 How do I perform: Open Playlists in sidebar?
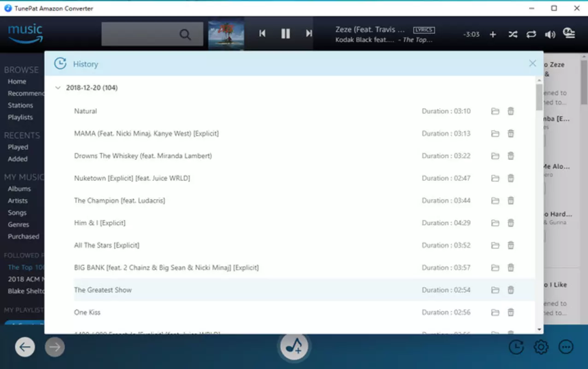point(20,118)
